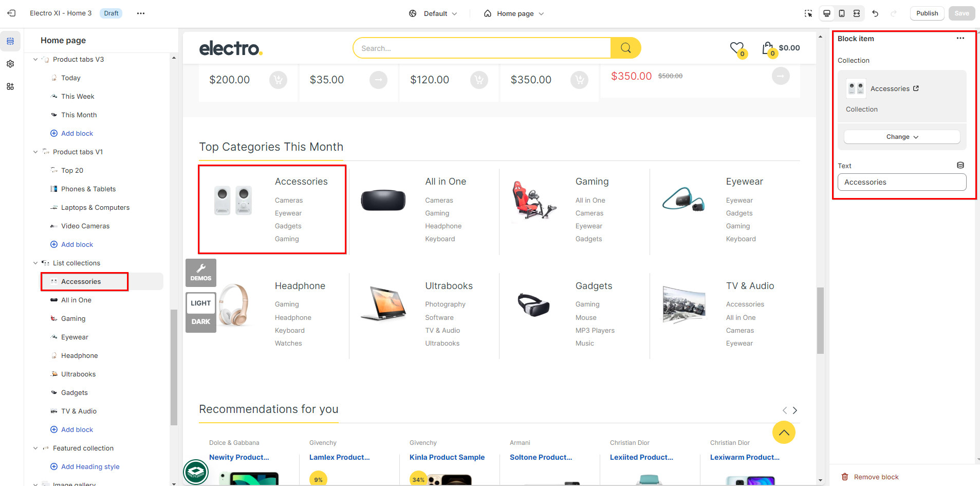Click MP3 Players under Gadgets category
Image resolution: width=980 pixels, height=486 pixels.
click(x=595, y=331)
